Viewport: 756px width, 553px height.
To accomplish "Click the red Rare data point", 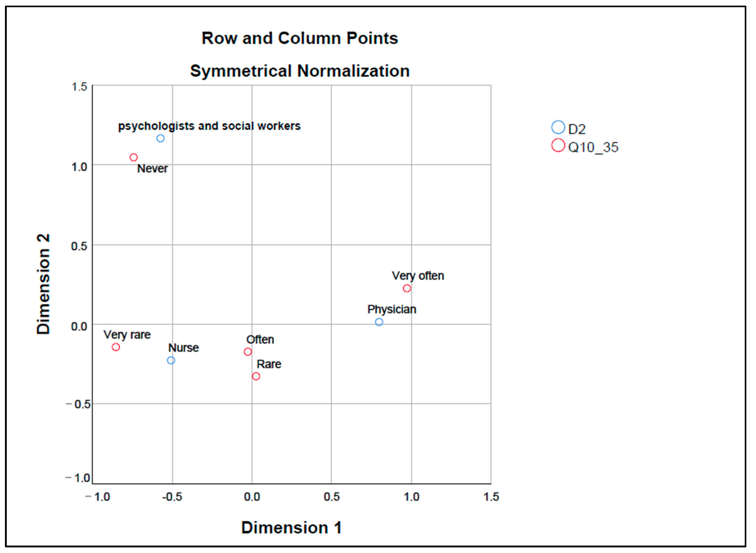I will click(x=256, y=377).
